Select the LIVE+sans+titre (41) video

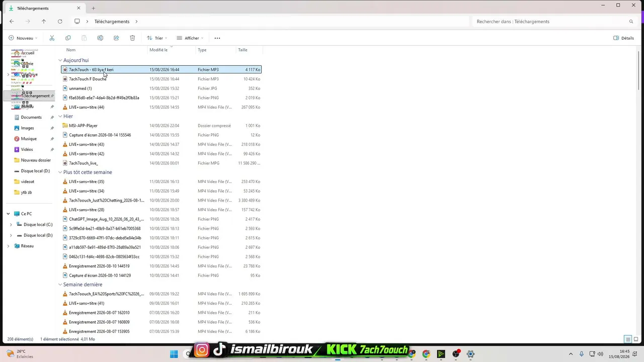[161, 303]
